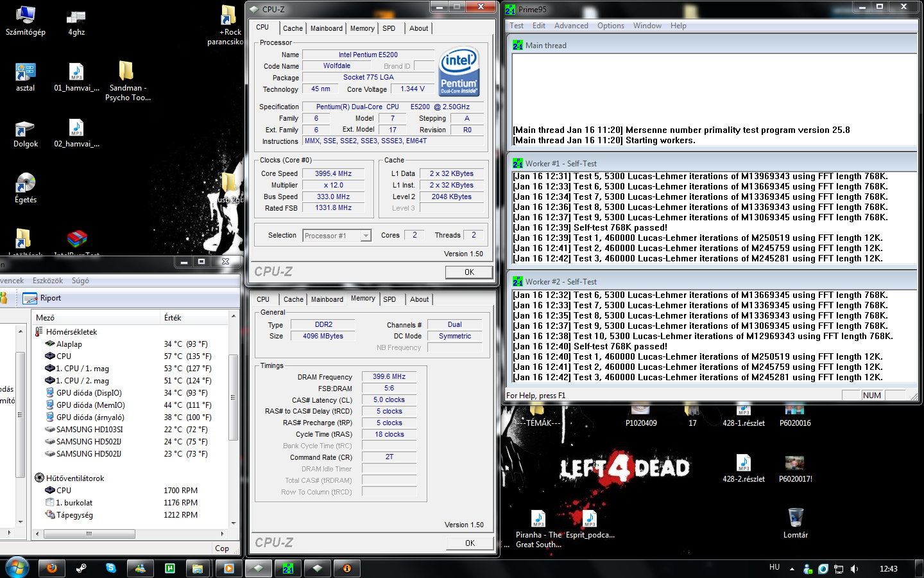Open the Advanced menu in Prime95
The width and height of the screenshot is (924, 578).
pos(571,26)
